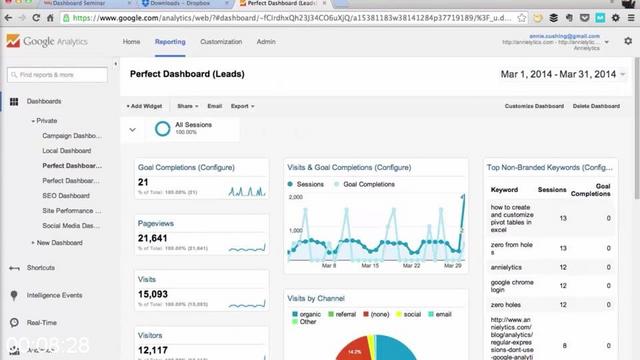Click the Real-Time clock icon
This screenshot has height=360, width=640.
tap(14, 322)
